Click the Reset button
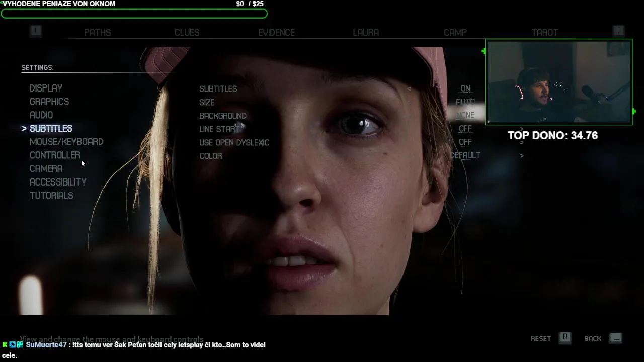 (541, 339)
